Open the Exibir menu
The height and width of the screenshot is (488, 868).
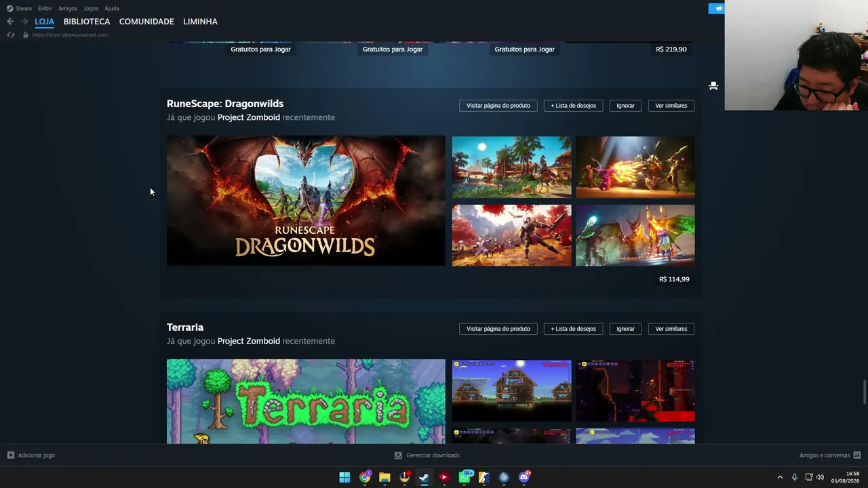tap(45, 8)
